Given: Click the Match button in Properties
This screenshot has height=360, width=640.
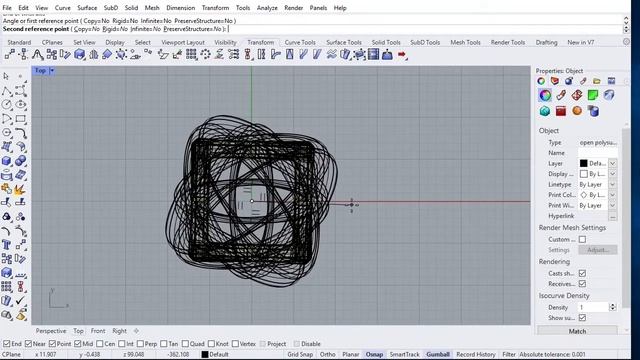Looking at the screenshot, I should [x=577, y=331].
